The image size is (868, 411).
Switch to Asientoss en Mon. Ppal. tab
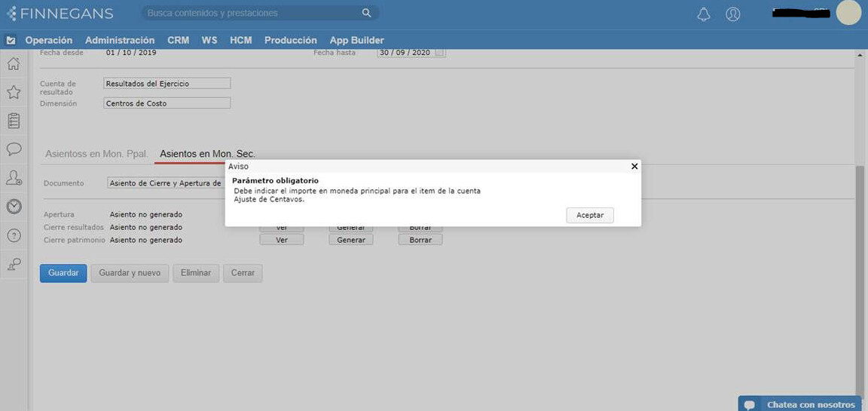coord(97,154)
